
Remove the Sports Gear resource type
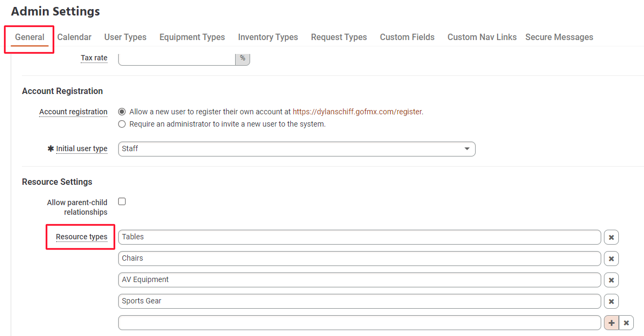click(x=611, y=301)
